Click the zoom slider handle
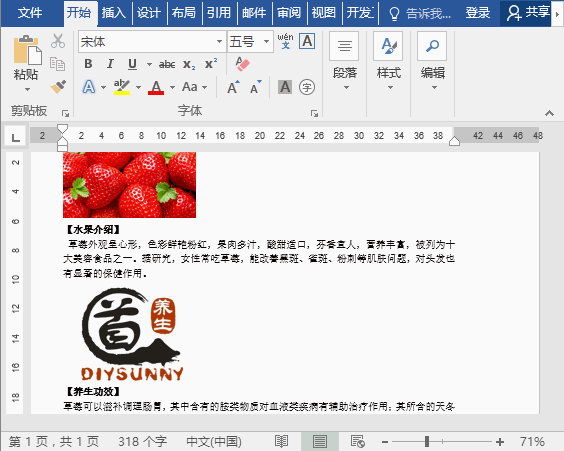The width and height of the screenshot is (564, 451). tap(427, 441)
